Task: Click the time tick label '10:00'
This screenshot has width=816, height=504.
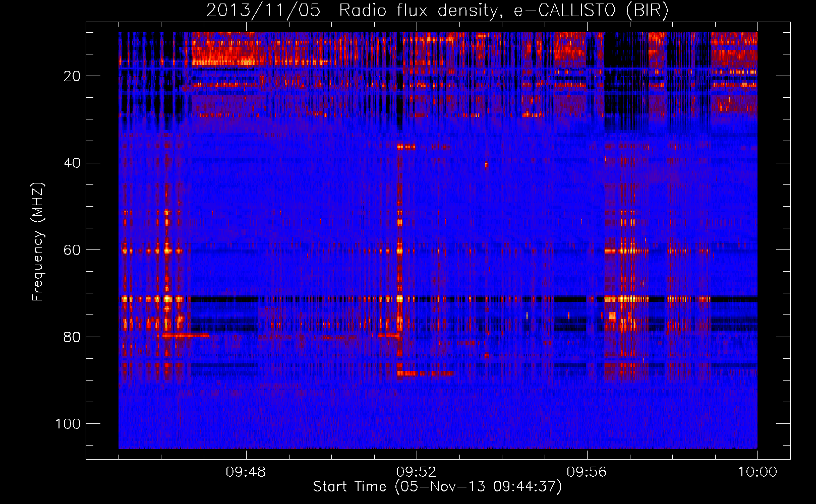Action: [x=757, y=472]
